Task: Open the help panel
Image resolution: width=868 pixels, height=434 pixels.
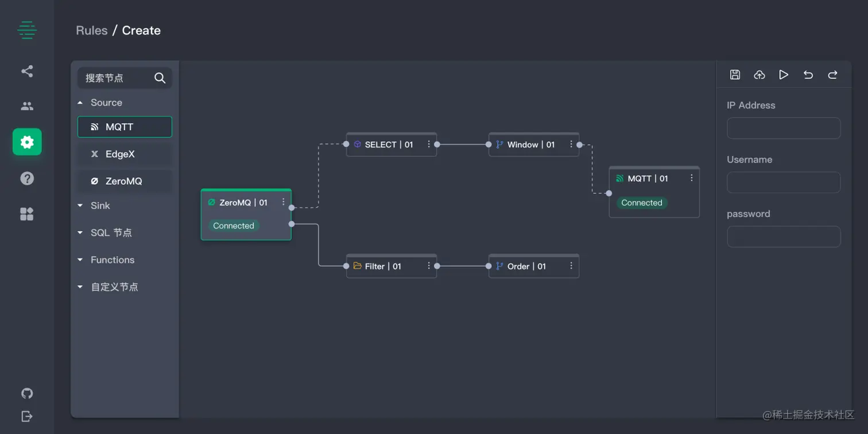Action: pyautogui.click(x=27, y=178)
